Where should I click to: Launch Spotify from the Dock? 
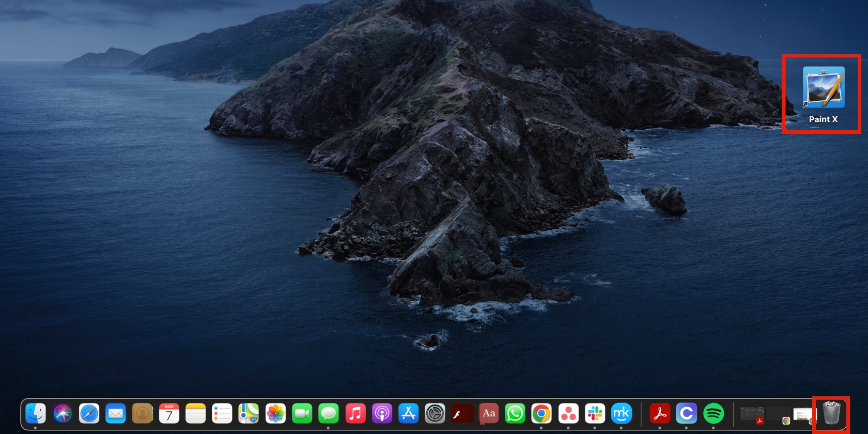[x=714, y=413]
